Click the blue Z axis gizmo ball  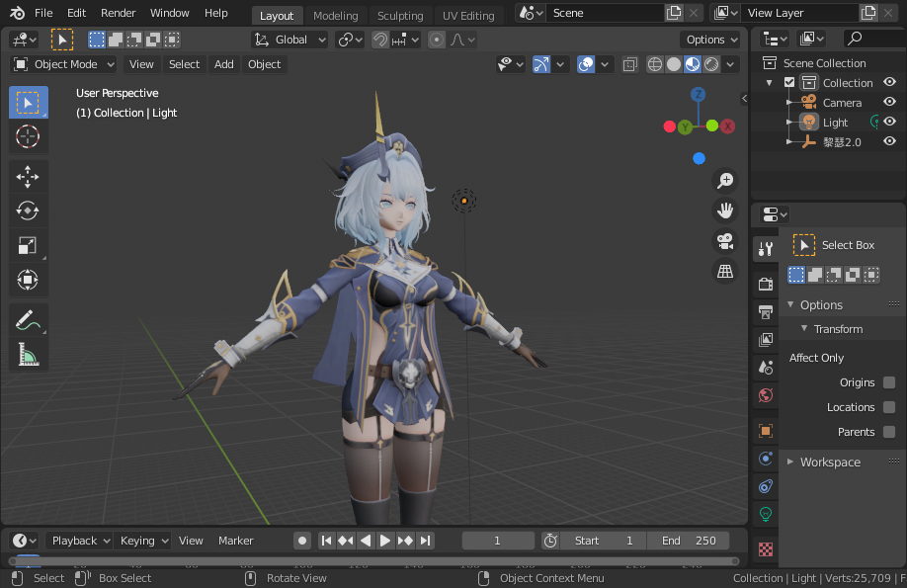(x=699, y=94)
